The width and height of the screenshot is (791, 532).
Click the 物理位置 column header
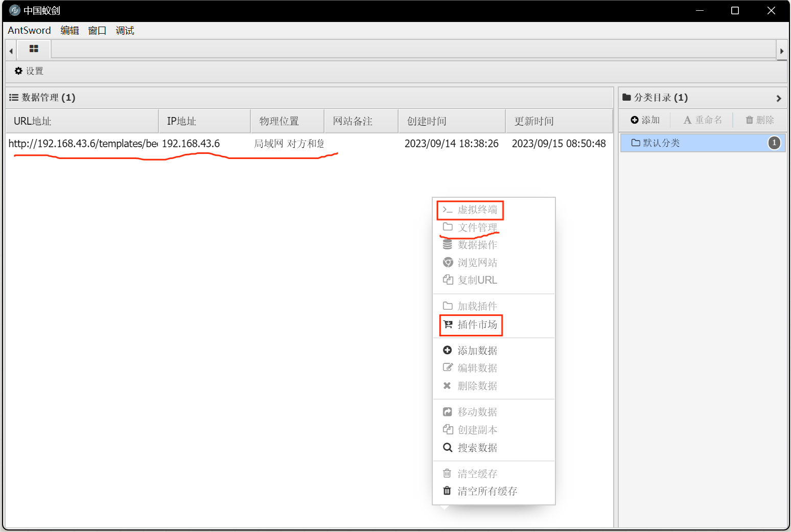[287, 121]
